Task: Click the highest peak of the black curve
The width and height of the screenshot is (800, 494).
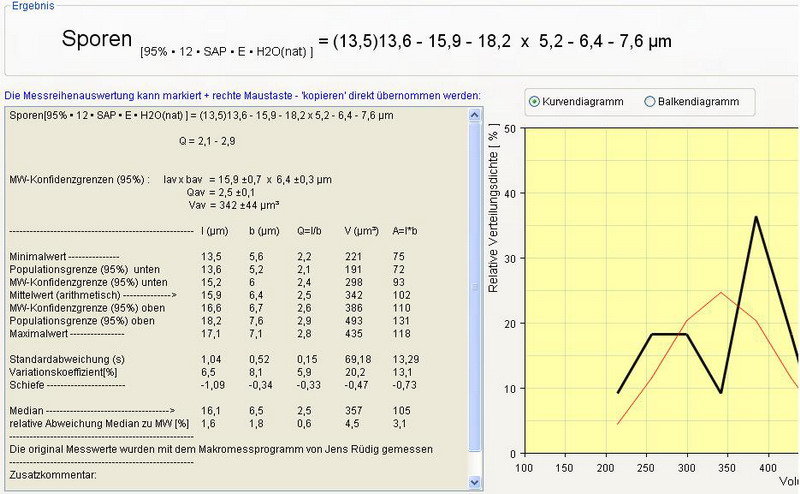Action: pyautogui.click(x=756, y=216)
